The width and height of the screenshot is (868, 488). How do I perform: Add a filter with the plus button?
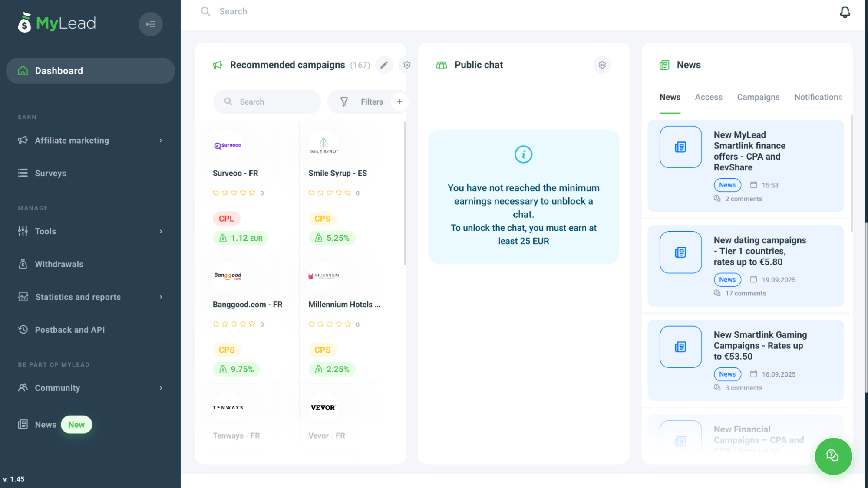click(399, 102)
